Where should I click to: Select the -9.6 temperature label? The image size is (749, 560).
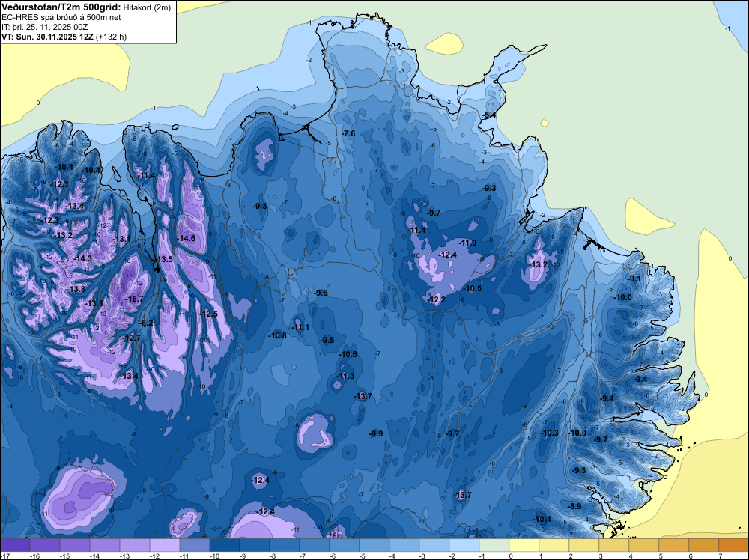(321, 293)
